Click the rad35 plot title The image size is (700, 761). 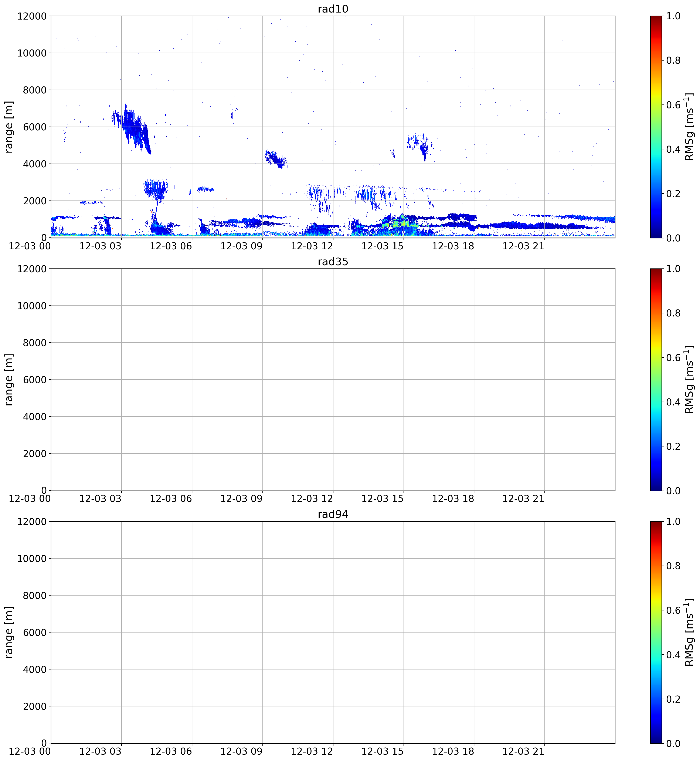pos(333,262)
